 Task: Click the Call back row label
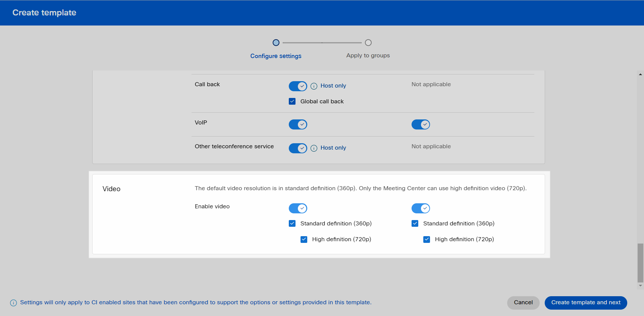pyautogui.click(x=207, y=85)
